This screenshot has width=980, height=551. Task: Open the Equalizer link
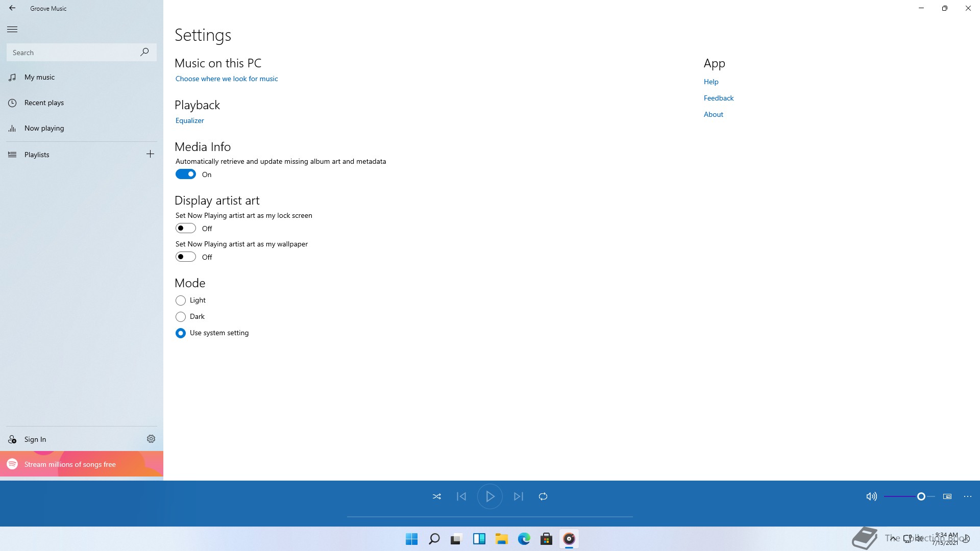(190, 121)
